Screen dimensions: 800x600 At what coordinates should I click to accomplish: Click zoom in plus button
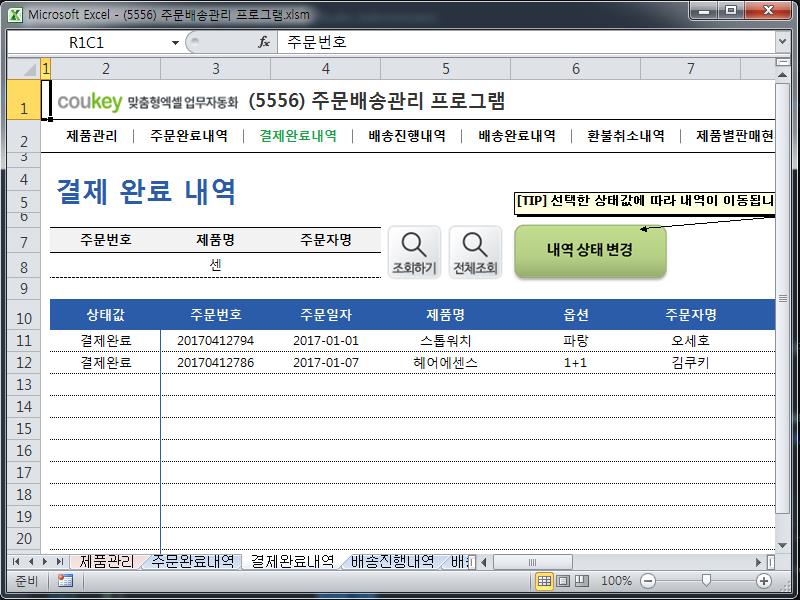tap(764, 581)
